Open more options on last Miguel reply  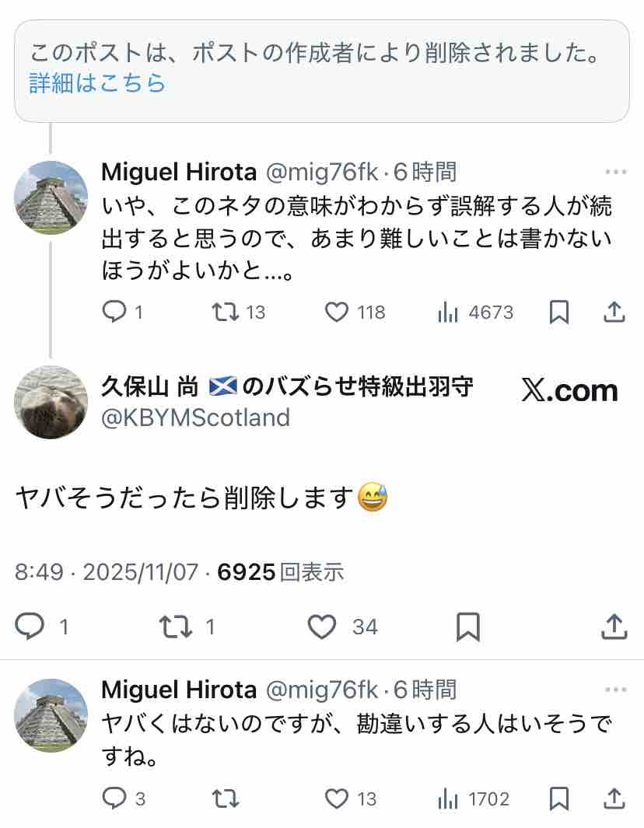coord(615,690)
